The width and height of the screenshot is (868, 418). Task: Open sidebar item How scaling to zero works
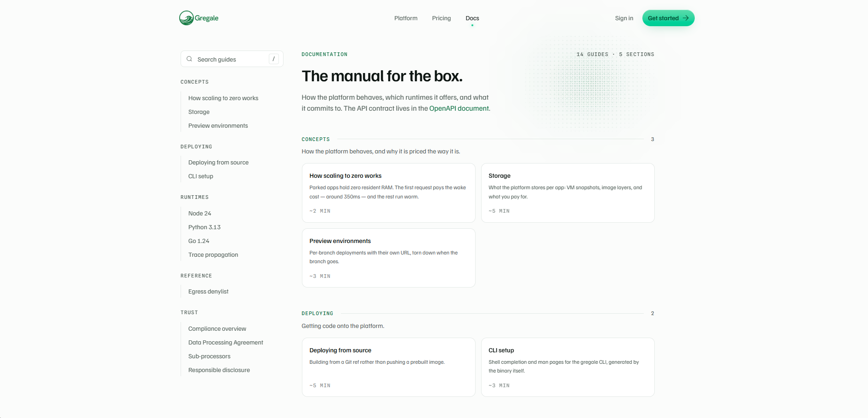coord(223,98)
